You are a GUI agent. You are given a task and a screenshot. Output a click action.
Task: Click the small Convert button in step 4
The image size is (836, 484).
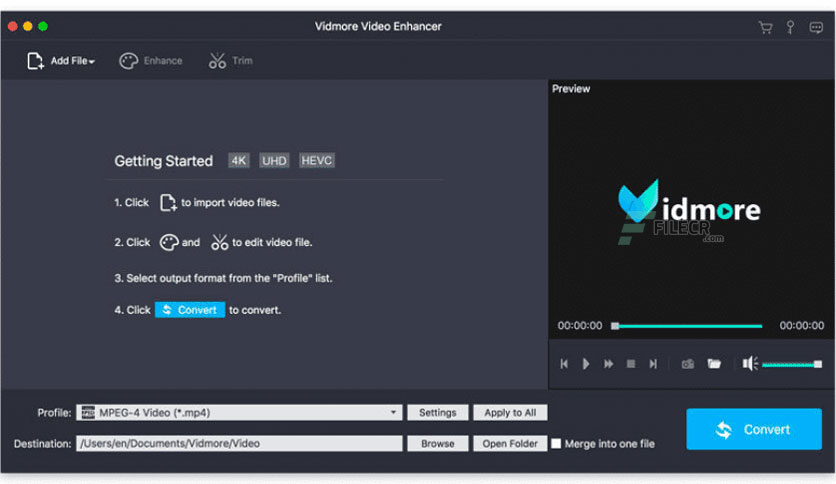click(190, 310)
